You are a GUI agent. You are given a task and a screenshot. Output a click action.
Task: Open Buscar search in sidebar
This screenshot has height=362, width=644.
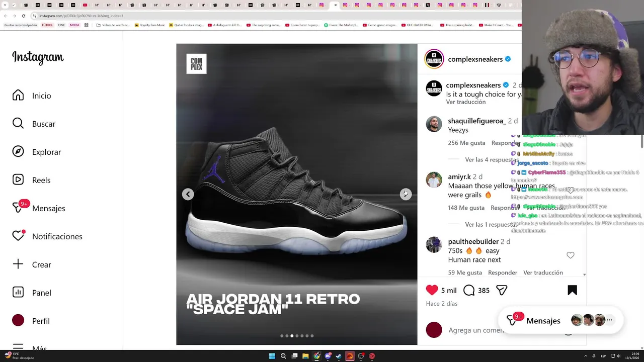point(34,124)
